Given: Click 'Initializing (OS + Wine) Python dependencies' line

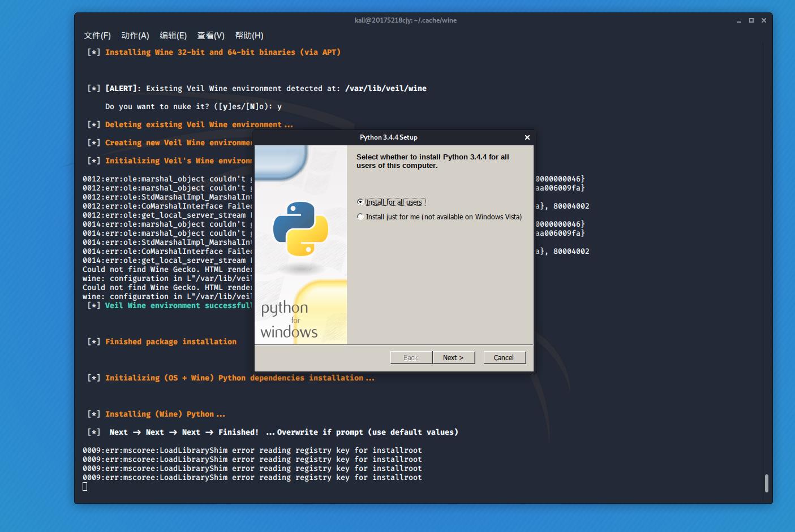Looking at the screenshot, I should (240, 378).
